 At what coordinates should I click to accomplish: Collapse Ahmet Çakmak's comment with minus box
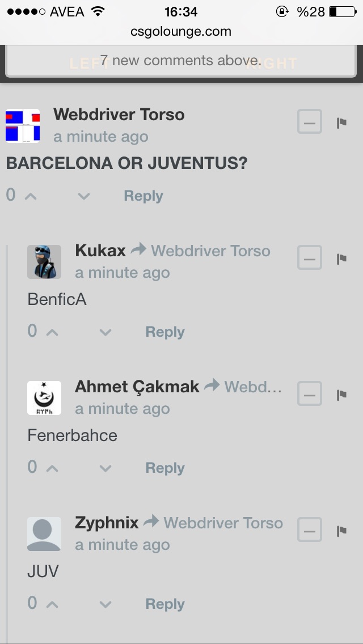(x=310, y=393)
